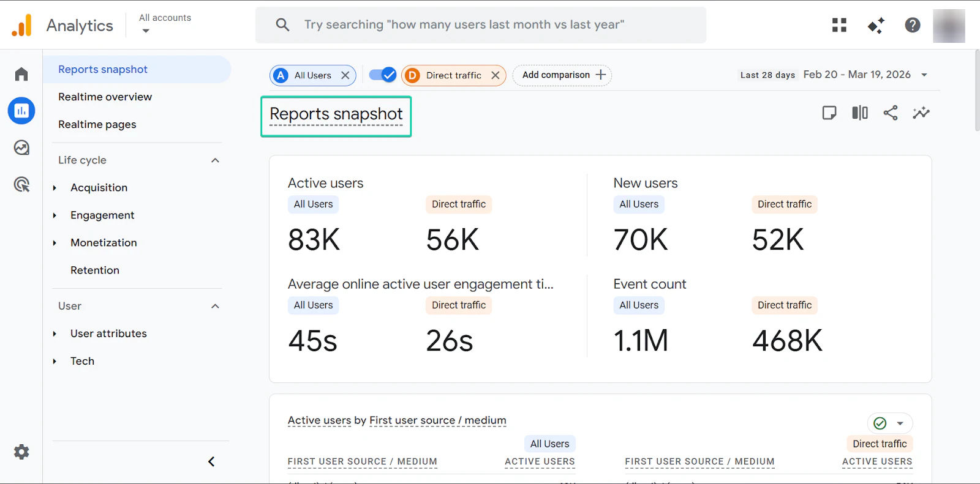
Task: Collapse the Life cycle section
Action: click(215, 160)
